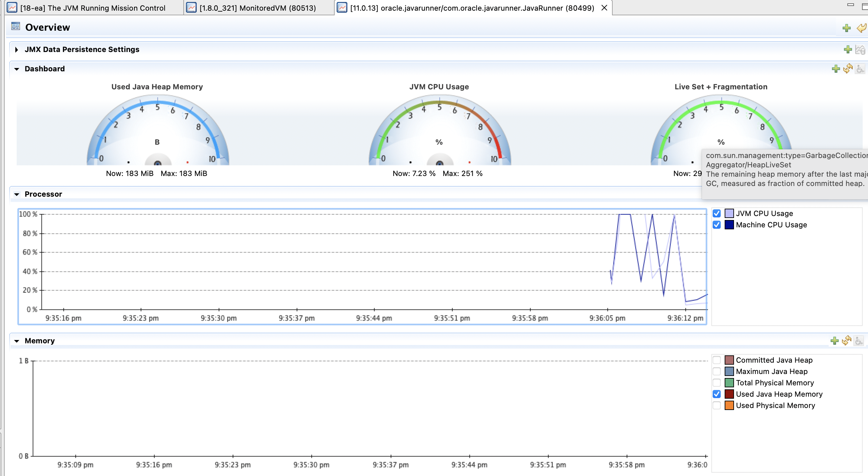Click green plus in JMX Data Persistence section
The image size is (868, 476).
coord(848,50)
